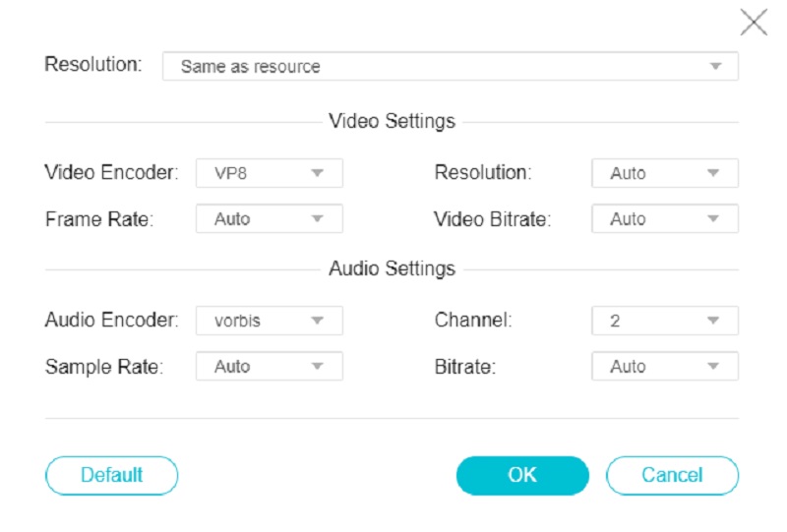Open the audio Bitrate dropdown
Viewport: 787px width, 532px height.
(664, 367)
